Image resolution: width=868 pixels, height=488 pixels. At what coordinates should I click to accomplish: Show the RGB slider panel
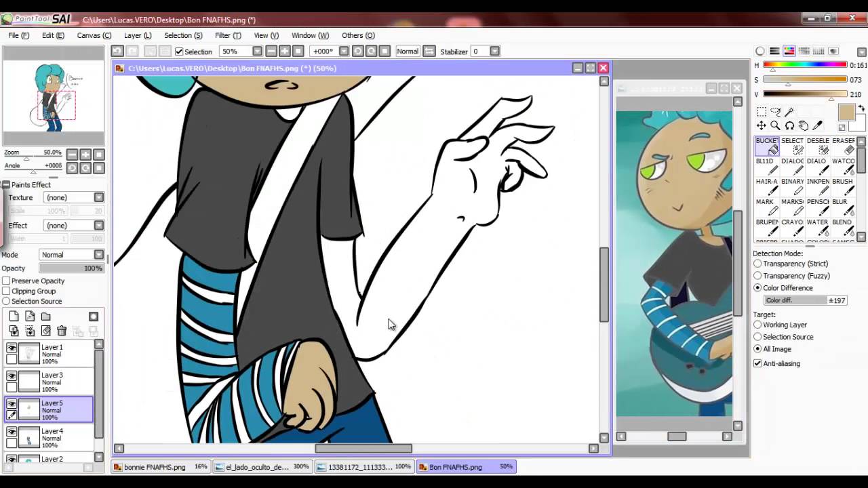(774, 52)
